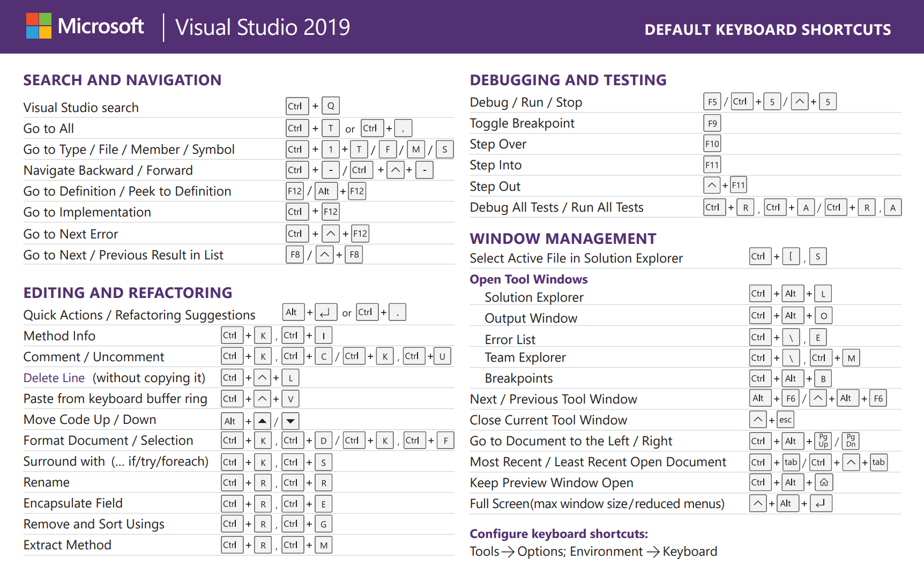The width and height of the screenshot is (924, 582).
Task: Click the Open Tool Windows subheading
Action: [x=528, y=279]
